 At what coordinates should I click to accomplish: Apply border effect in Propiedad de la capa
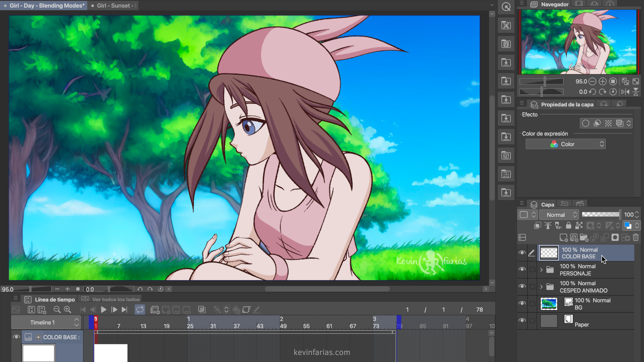(585, 123)
